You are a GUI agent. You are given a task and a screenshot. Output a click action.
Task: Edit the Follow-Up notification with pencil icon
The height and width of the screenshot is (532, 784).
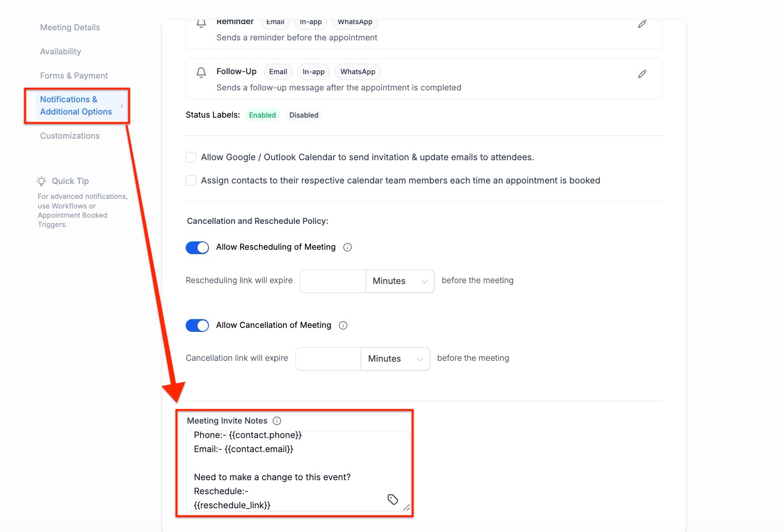[x=642, y=74]
